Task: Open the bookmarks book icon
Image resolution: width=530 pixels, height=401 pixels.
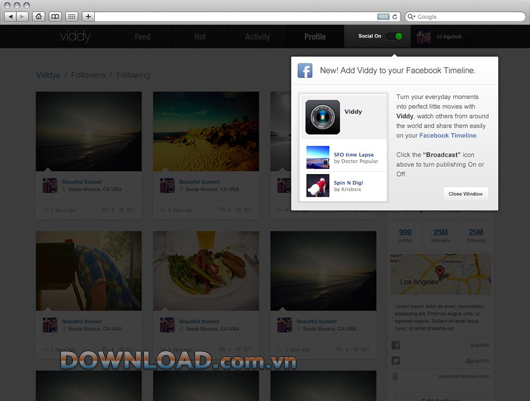Action: [x=55, y=16]
